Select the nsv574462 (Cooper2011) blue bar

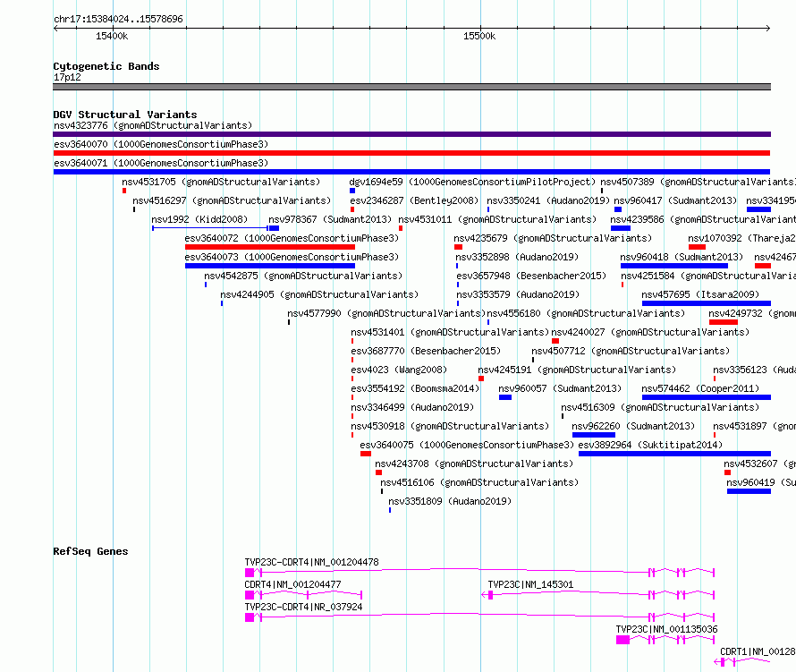point(707,397)
